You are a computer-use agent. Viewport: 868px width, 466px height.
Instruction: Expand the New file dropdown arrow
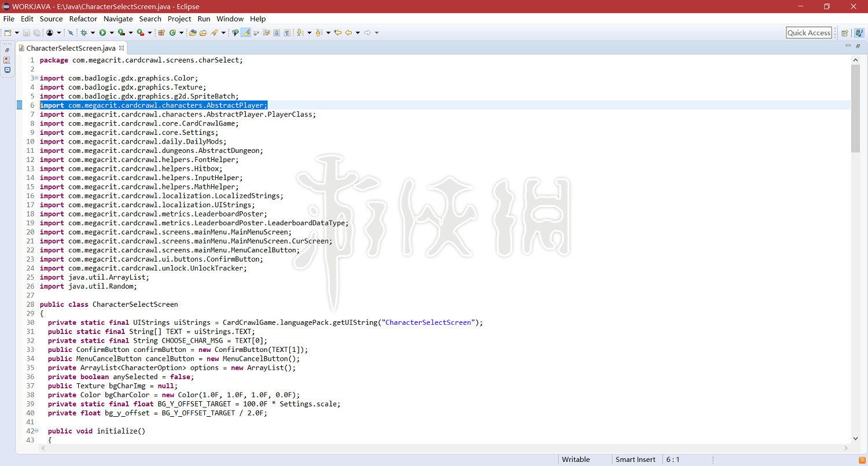(x=17, y=33)
